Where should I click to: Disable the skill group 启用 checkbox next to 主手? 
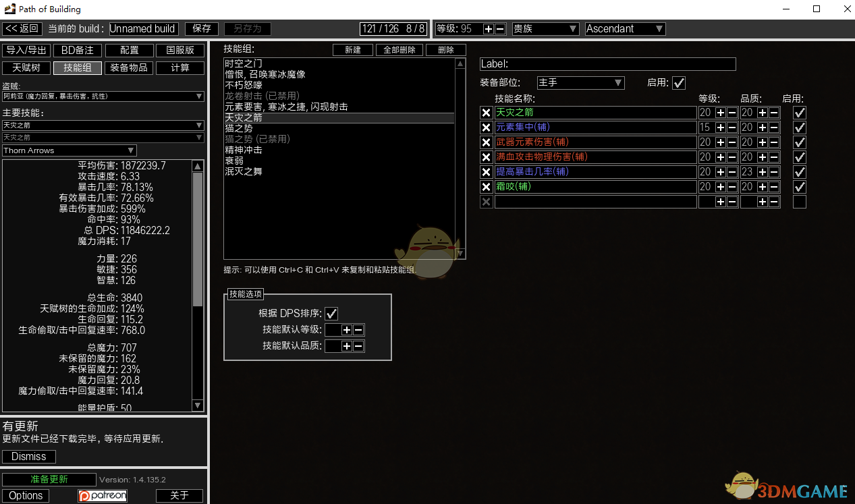[x=679, y=83]
